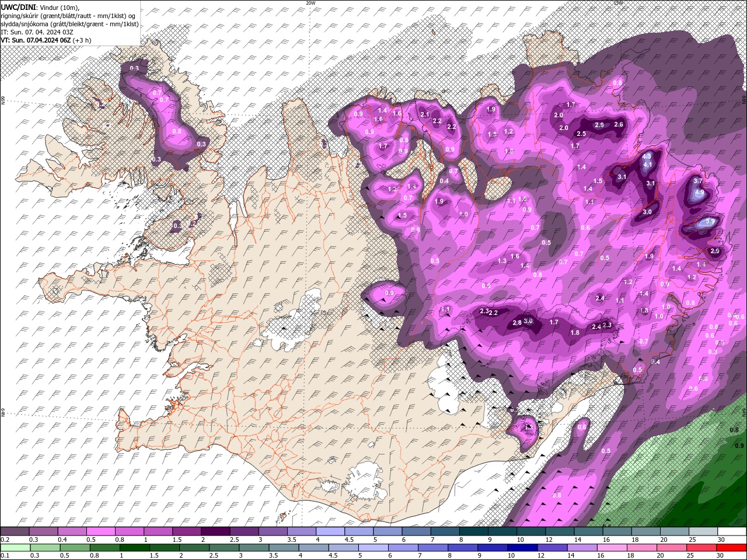The height and width of the screenshot is (560, 747).
Task: Click the white snow swatch labeled 30
Action: [x=732, y=531]
